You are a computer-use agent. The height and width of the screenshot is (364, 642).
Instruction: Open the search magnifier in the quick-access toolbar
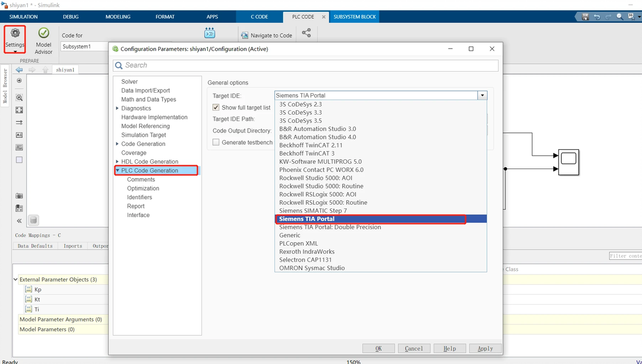click(619, 17)
